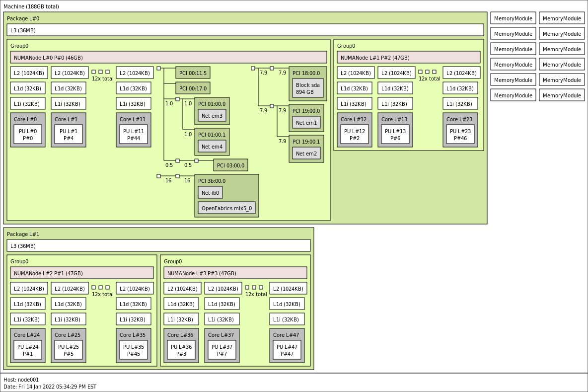Select the Net em4 device
The height and width of the screenshot is (392, 588).
pos(212,146)
